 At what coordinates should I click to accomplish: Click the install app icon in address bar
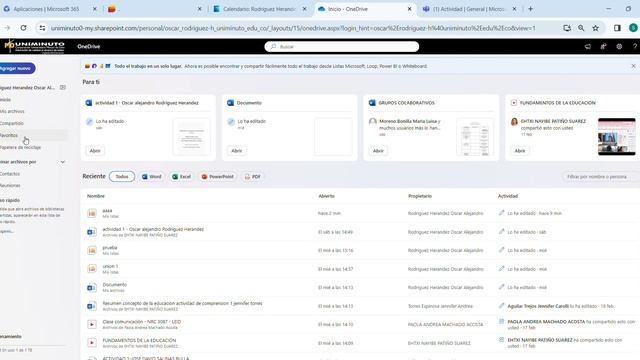click(567, 28)
